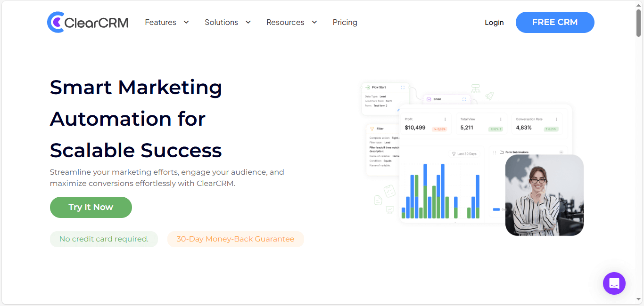Click the No credit card required badge

(x=104, y=239)
